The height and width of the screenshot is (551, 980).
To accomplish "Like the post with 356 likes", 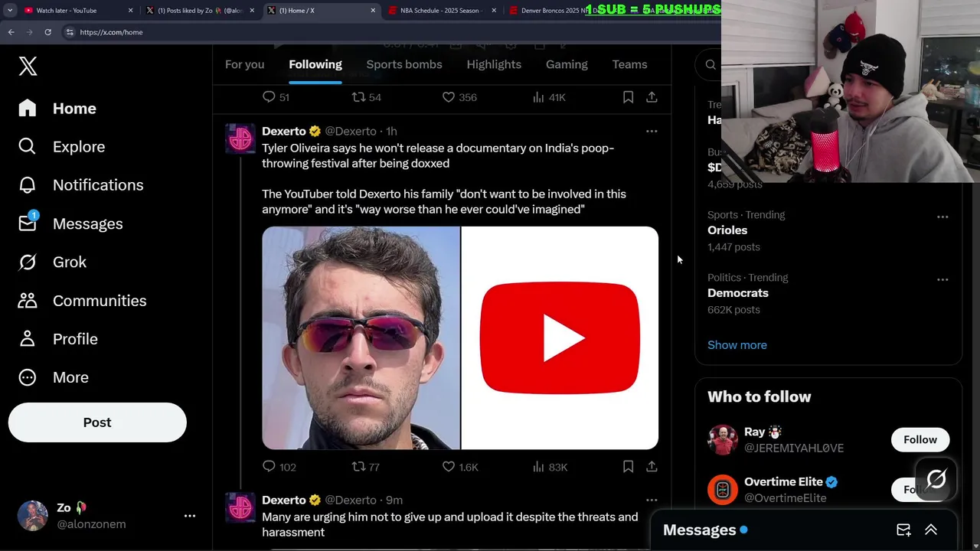I will (459, 97).
